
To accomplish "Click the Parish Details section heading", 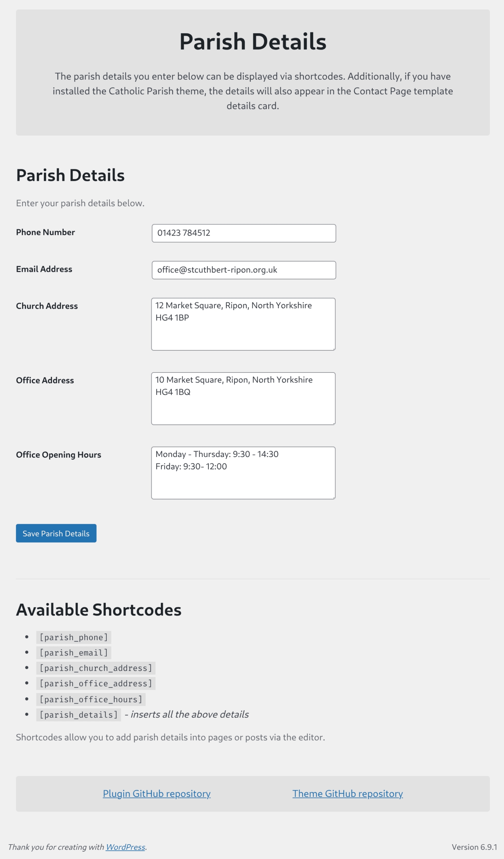I will click(x=70, y=175).
